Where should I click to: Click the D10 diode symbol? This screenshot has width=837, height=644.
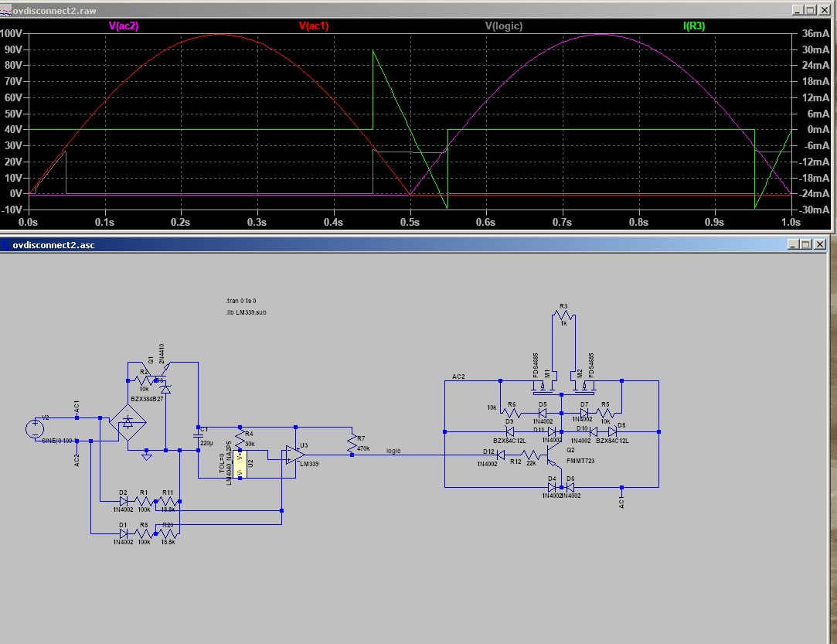click(593, 431)
